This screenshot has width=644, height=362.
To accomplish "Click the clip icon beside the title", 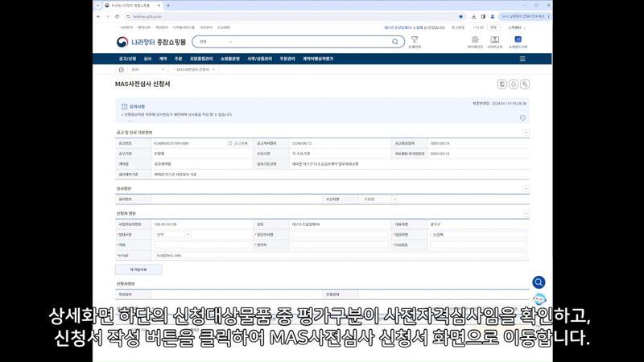I will pyautogui.click(x=525, y=84).
